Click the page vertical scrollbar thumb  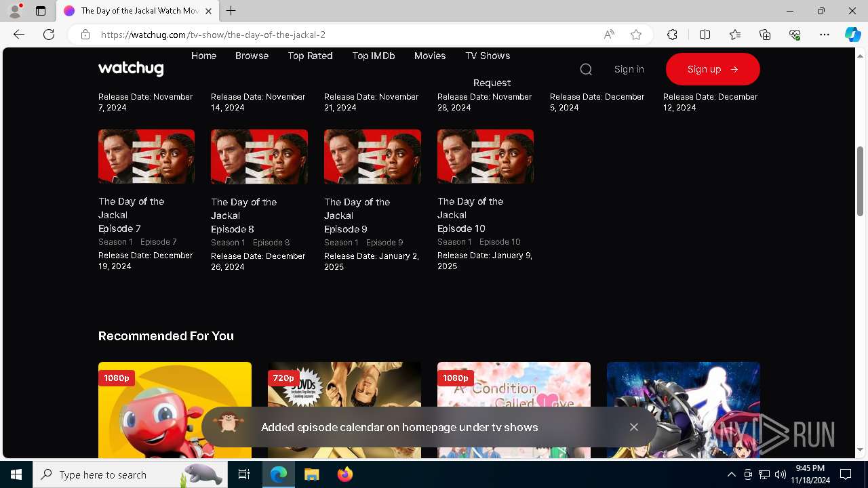click(861, 181)
